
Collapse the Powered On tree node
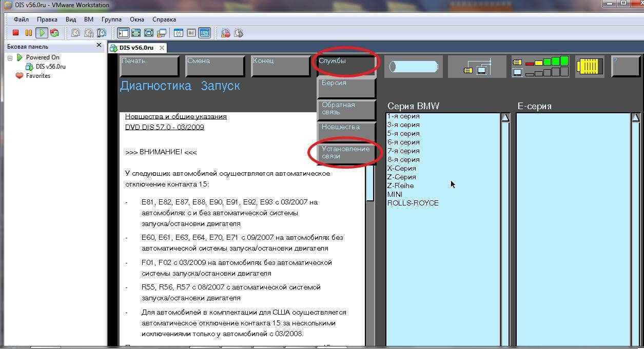pos(10,57)
